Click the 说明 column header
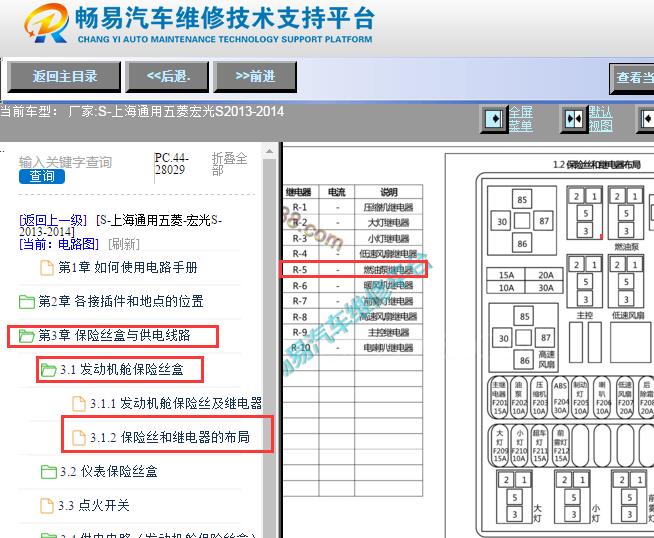Viewport: 654px width, 538px height. (x=388, y=192)
